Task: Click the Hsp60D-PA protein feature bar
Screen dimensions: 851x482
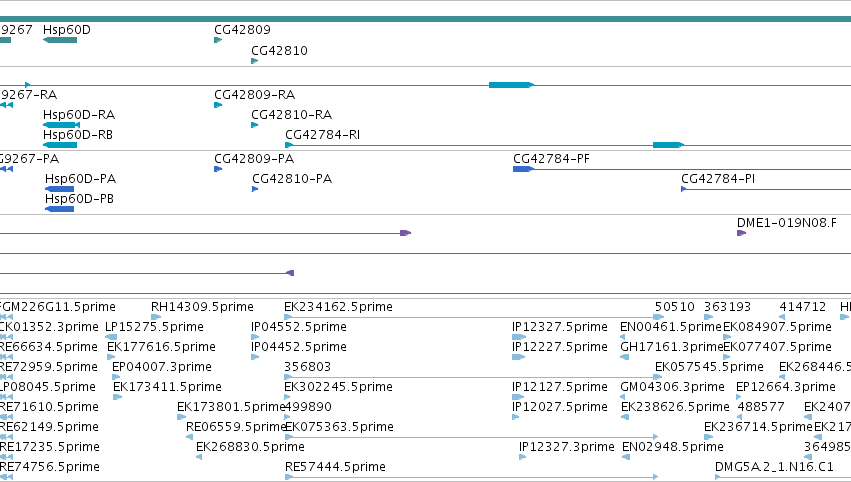Action: (x=60, y=189)
